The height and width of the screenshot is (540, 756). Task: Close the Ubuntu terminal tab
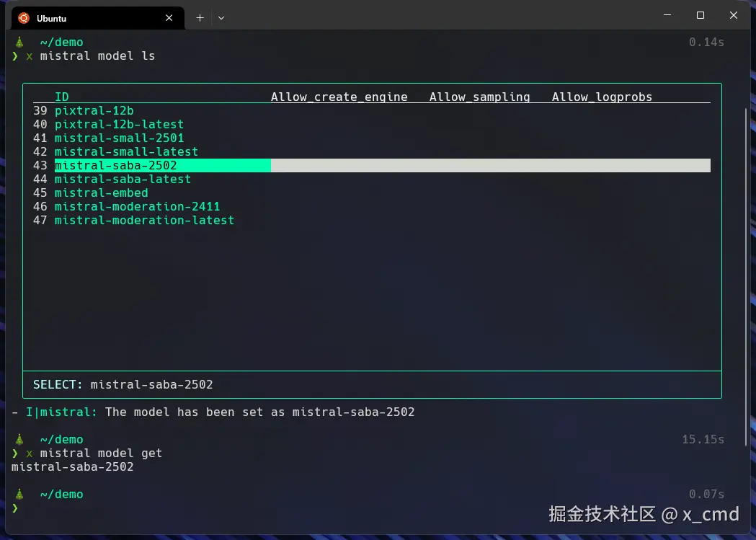coord(169,18)
